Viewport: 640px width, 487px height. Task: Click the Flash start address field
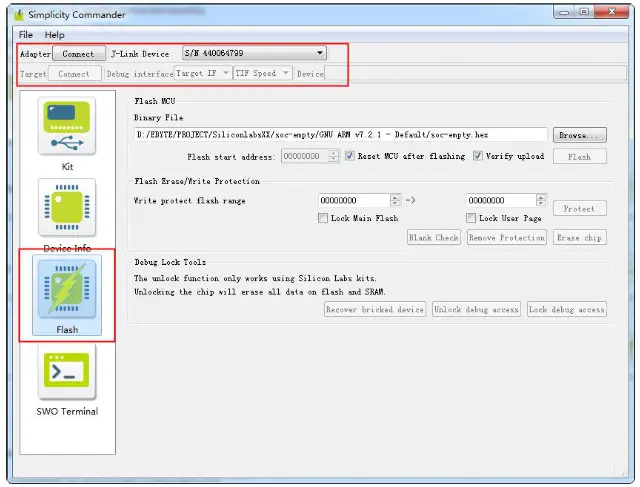click(x=305, y=156)
